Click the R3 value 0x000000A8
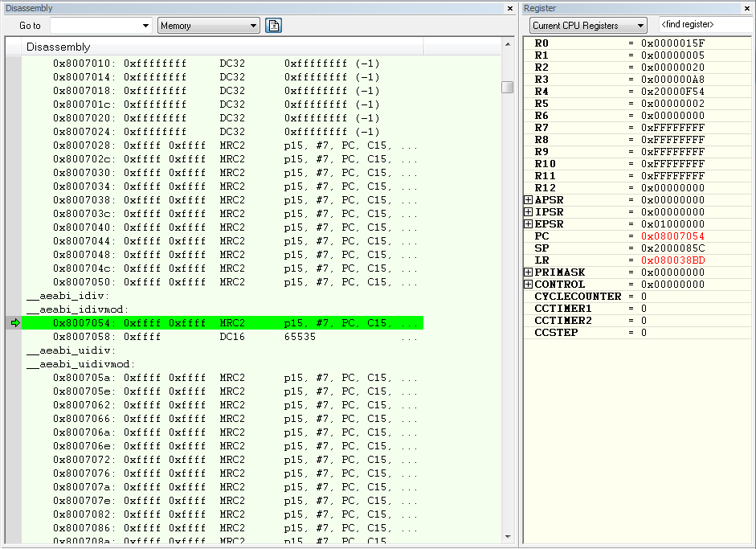The image size is (756, 549). click(x=672, y=79)
